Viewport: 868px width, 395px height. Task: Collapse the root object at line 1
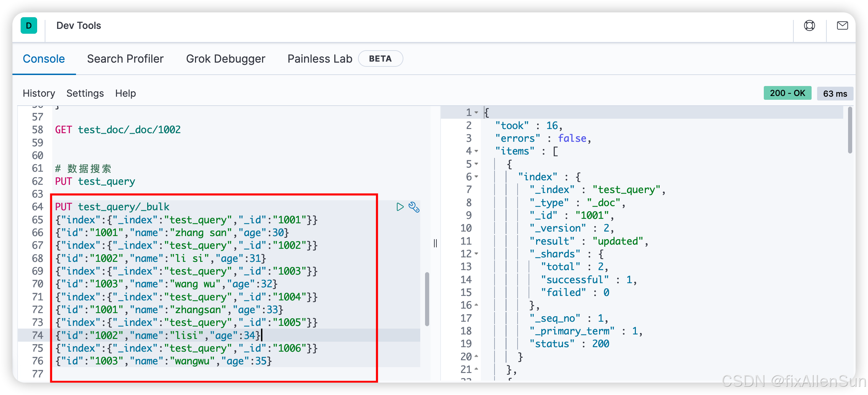(x=476, y=113)
